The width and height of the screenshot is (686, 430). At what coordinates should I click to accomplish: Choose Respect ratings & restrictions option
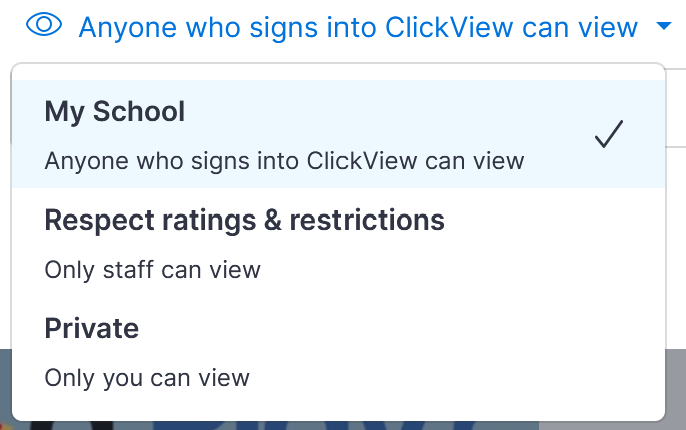pos(338,243)
